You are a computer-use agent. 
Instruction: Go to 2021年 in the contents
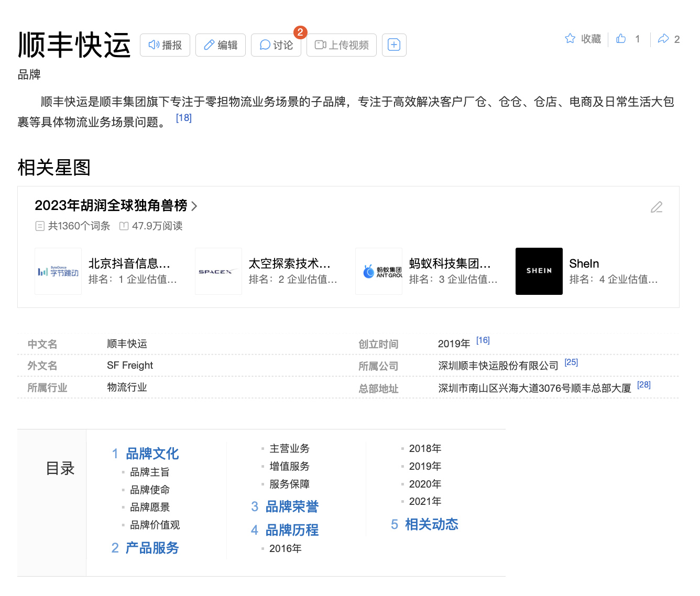425,501
